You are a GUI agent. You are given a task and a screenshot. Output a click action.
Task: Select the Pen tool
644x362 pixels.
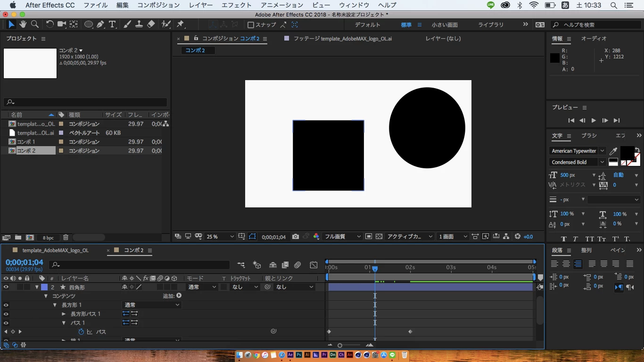(x=100, y=25)
